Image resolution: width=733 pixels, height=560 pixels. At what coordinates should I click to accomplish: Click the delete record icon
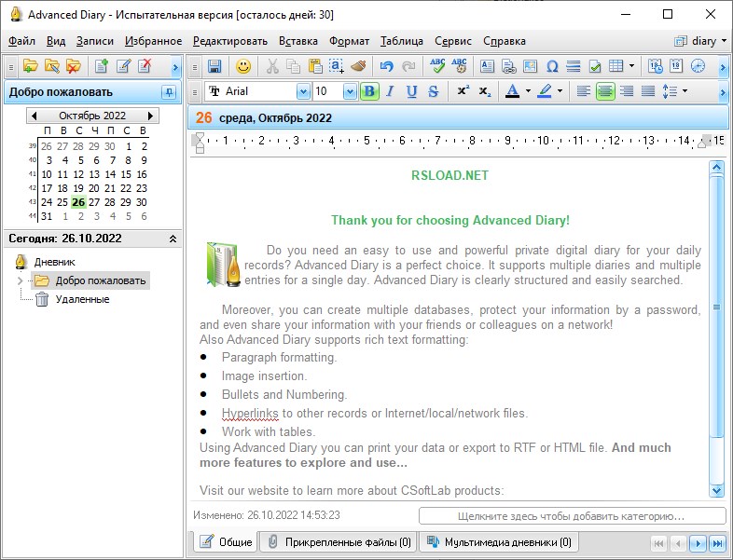point(145,66)
